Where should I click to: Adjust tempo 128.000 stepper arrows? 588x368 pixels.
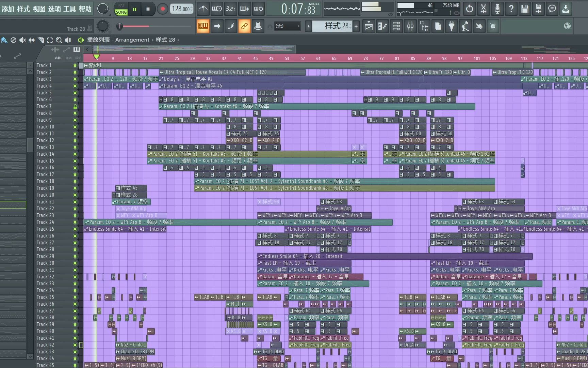pyautogui.click(x=192, y=9)
